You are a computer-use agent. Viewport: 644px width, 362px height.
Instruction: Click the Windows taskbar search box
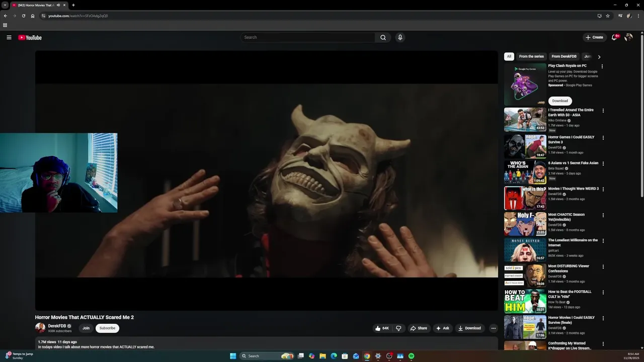pos(266,356)
